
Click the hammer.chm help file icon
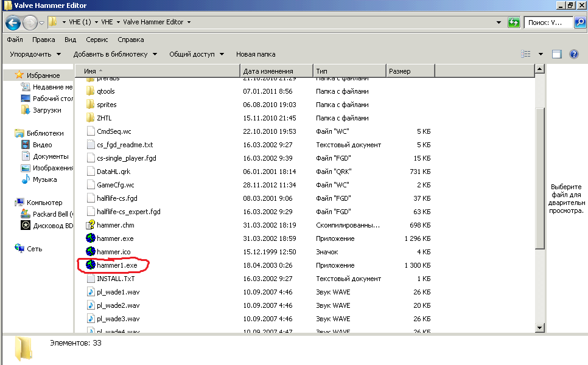tap(90, 225)
